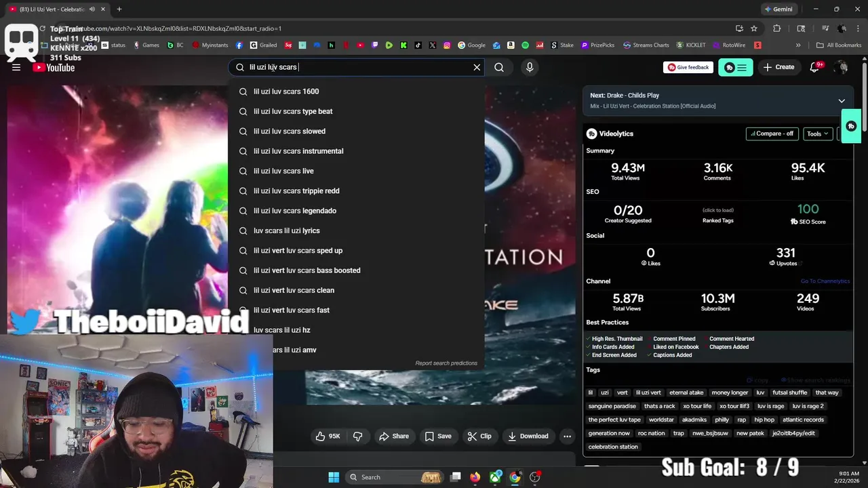Bookmark this page with the star icon
Image resolution: width=868 pixels, height=488 pixels.
point(754,28)
